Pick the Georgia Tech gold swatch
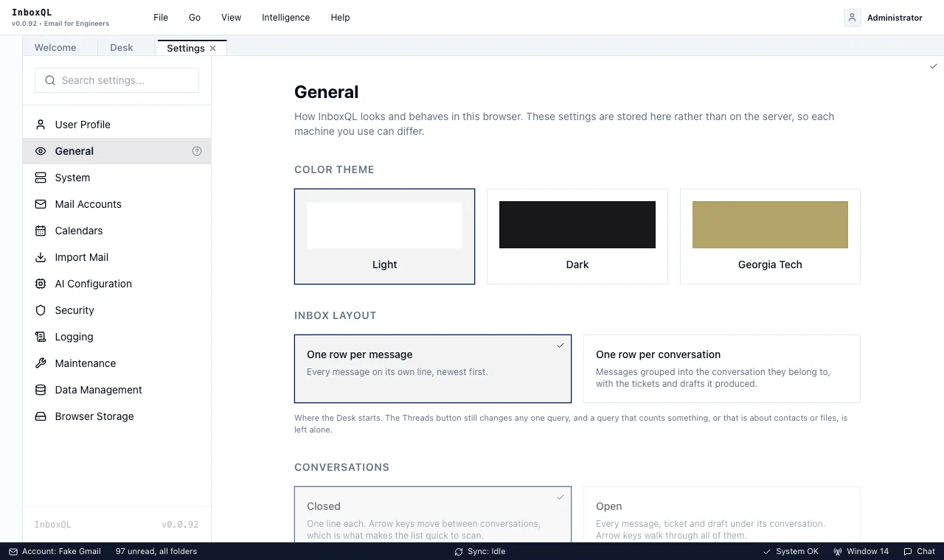Image resolution: width=944 pixels, height=560 pixels. tap(770, 225)
